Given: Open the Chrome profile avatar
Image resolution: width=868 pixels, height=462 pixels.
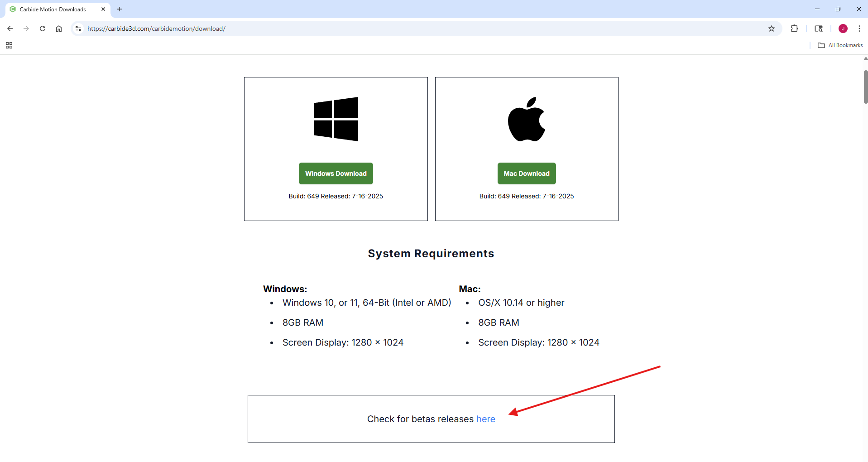Looking at the screenshot, I should 843,29.
